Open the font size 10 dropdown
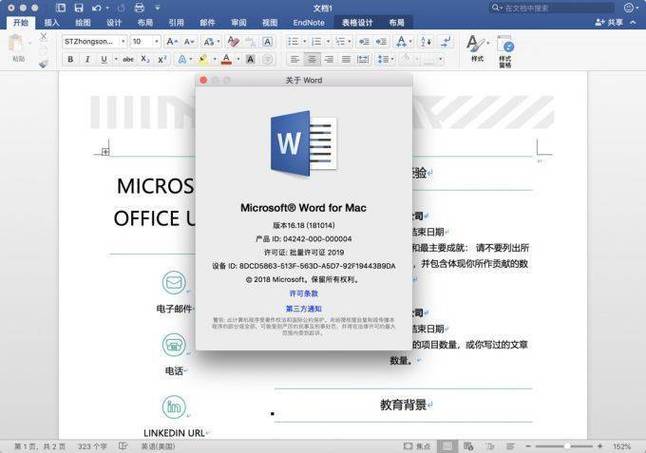Screen dimensions: 646x453 (156, 41)
